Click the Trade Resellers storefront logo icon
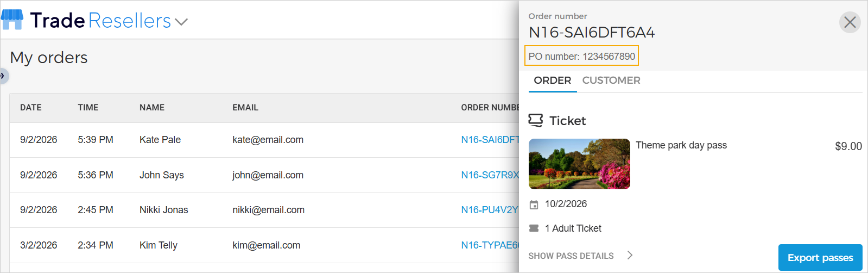Viewport: 868px width, 273px height. [x=12, y=20]
